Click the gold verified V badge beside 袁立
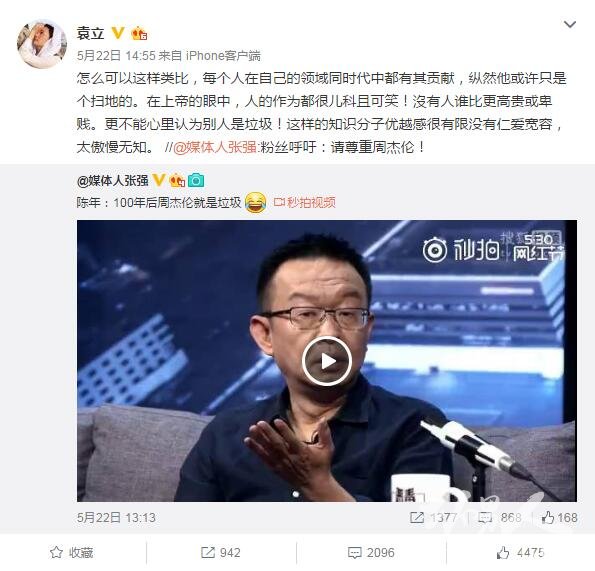This screenshot has width=595, height=571. click(x=118, y=33)
